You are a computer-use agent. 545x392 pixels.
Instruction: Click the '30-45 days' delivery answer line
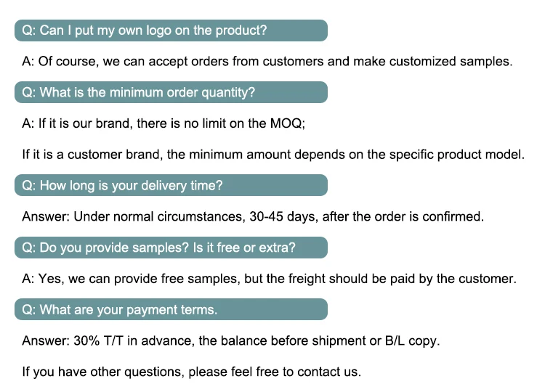tap(253, 216)
